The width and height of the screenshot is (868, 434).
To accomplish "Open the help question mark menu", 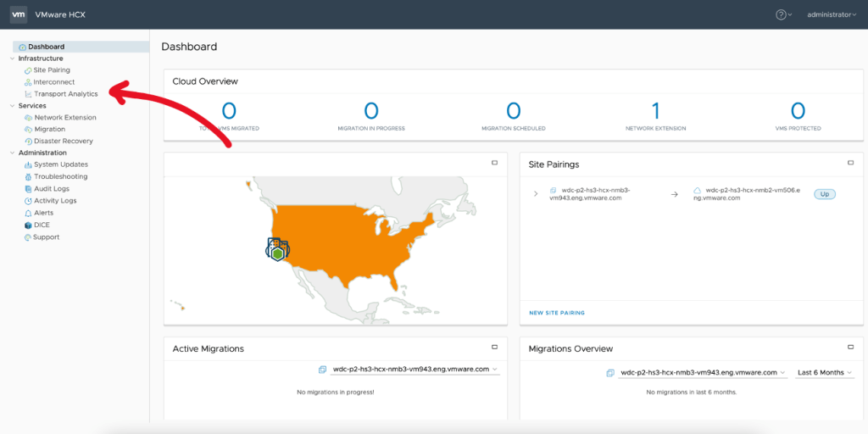I will click(x=782, y=14).
